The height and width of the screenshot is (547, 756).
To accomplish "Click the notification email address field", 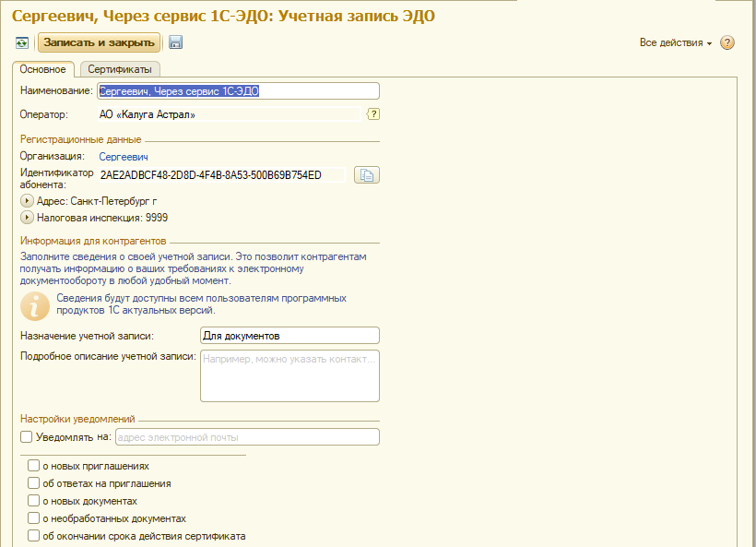I will tap(247, 437).
